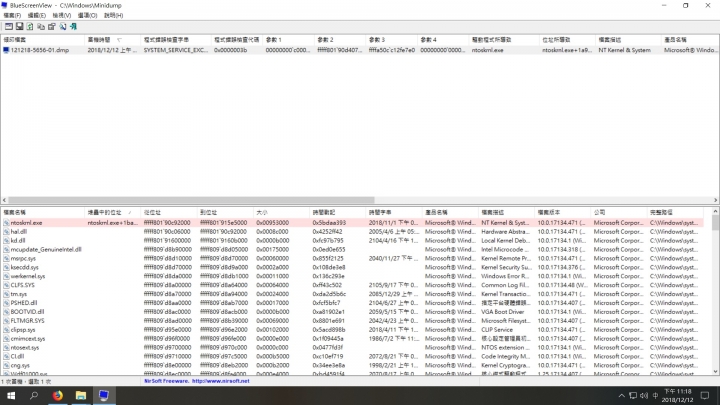Open Properties from the toolbar icon

51,27
